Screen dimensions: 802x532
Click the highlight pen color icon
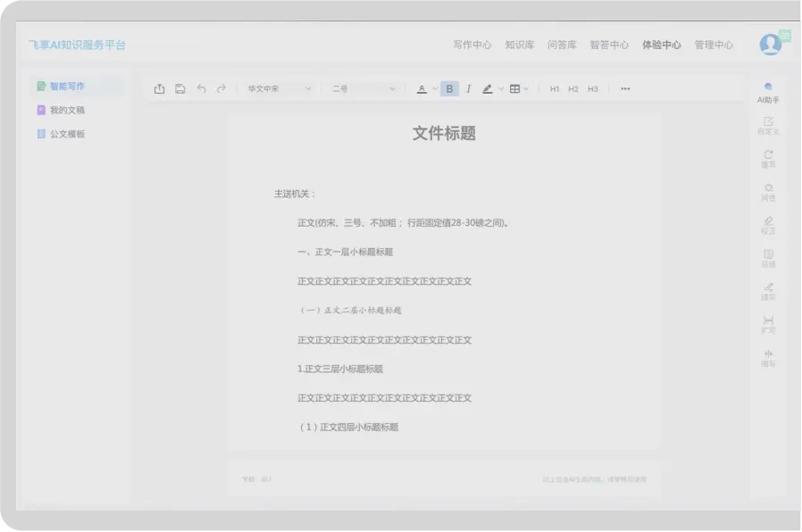tap(488, 89)
